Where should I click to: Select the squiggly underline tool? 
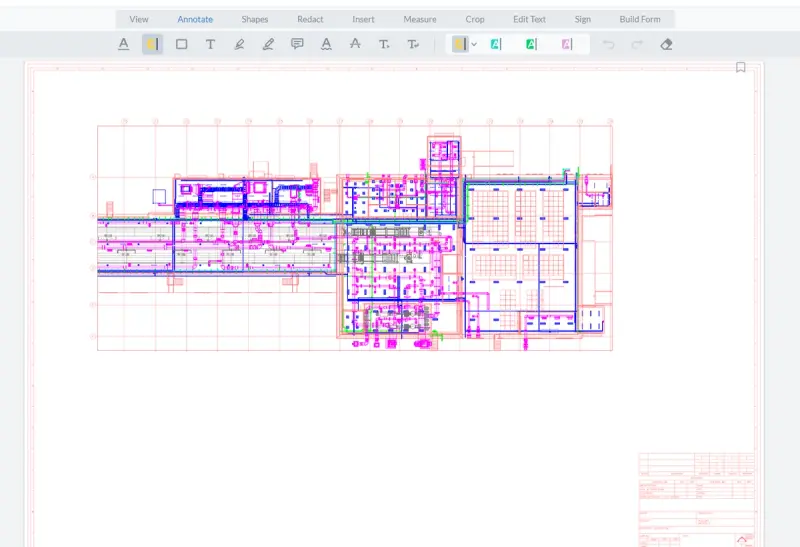[326, 44]
